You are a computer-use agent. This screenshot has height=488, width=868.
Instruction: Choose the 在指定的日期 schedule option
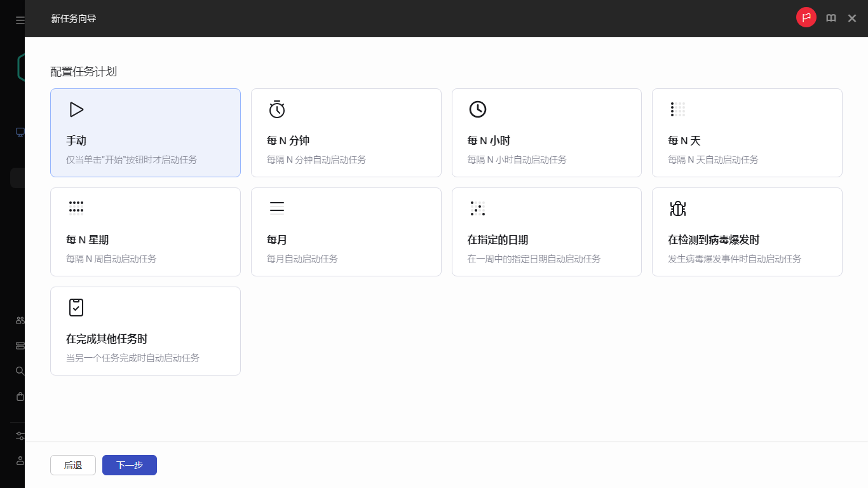[546, 231]
